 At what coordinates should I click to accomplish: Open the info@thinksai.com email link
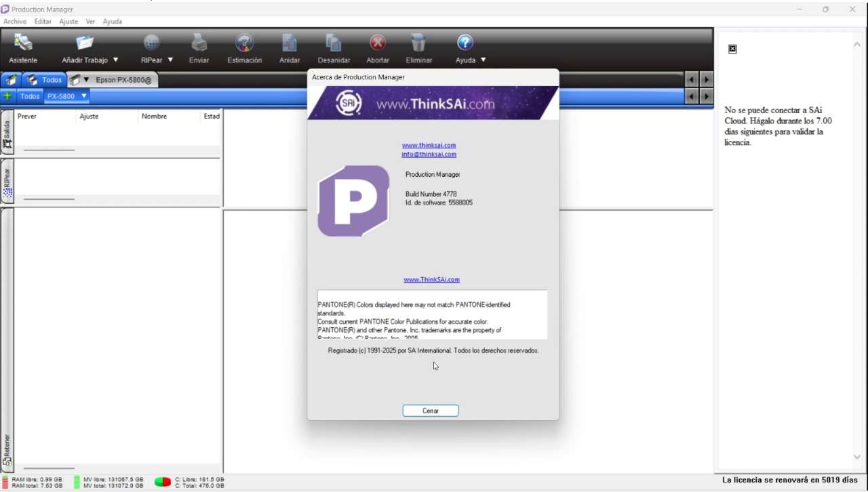tap(429, 155)
